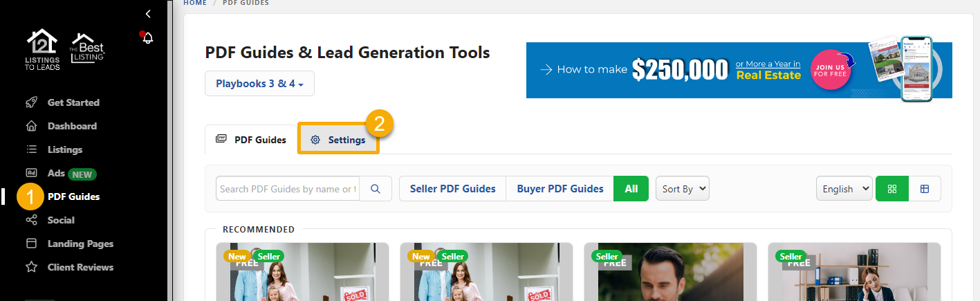Open Get Started in sidebar

coord(73,102)
